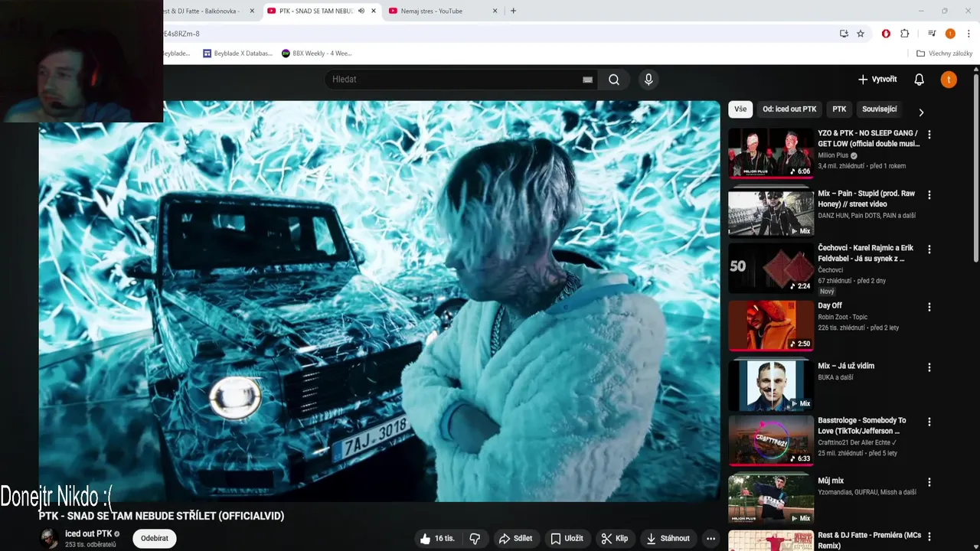This screenshot has width=980, height=551.
Task: Click the Robin Zoot - Topic channel name
Action: (842, 317)
